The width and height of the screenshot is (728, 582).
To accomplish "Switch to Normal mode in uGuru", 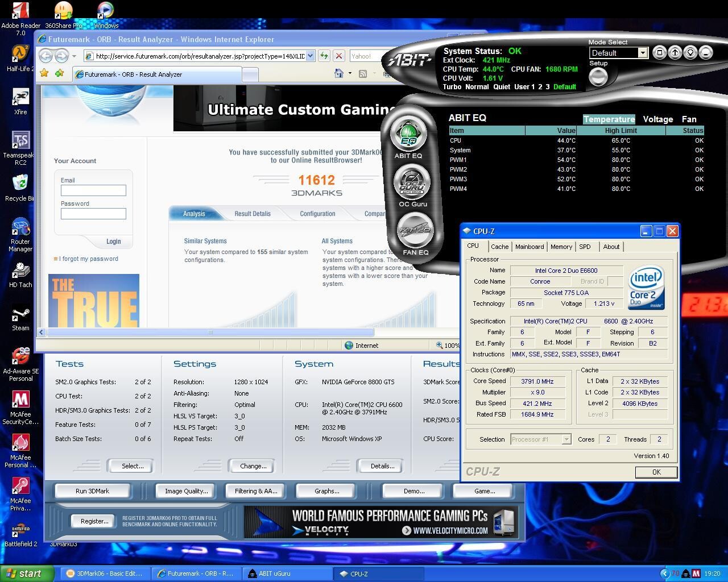I will click(x=477, y=87).
